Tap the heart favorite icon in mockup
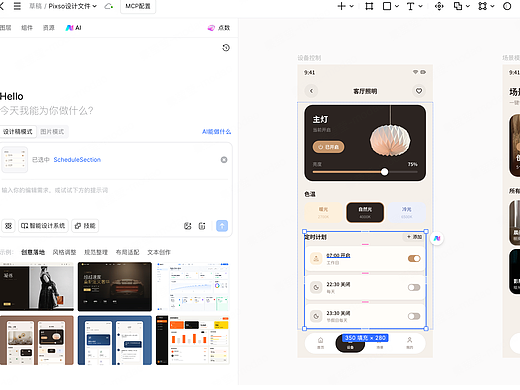Viewport: 520px width, 390px height. [419, 91]
